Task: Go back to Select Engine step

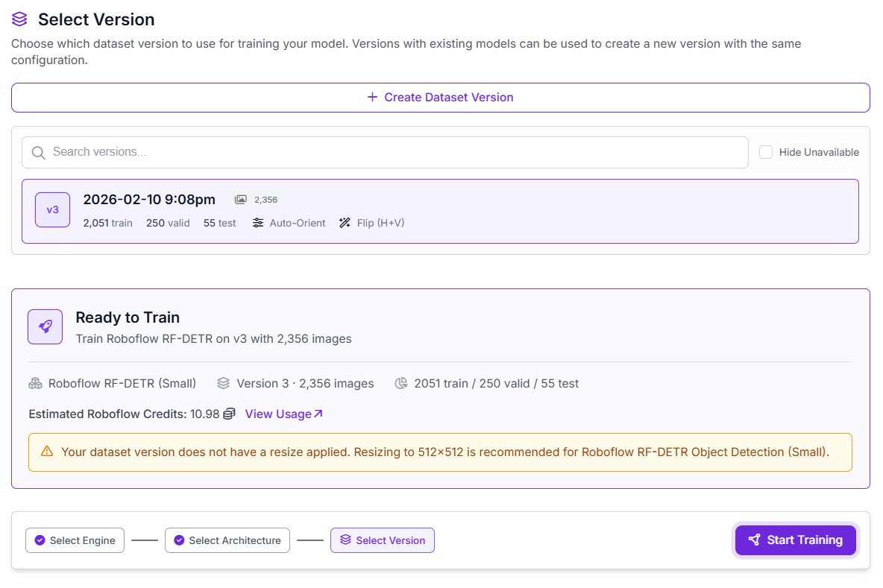Action: [75, 540]
